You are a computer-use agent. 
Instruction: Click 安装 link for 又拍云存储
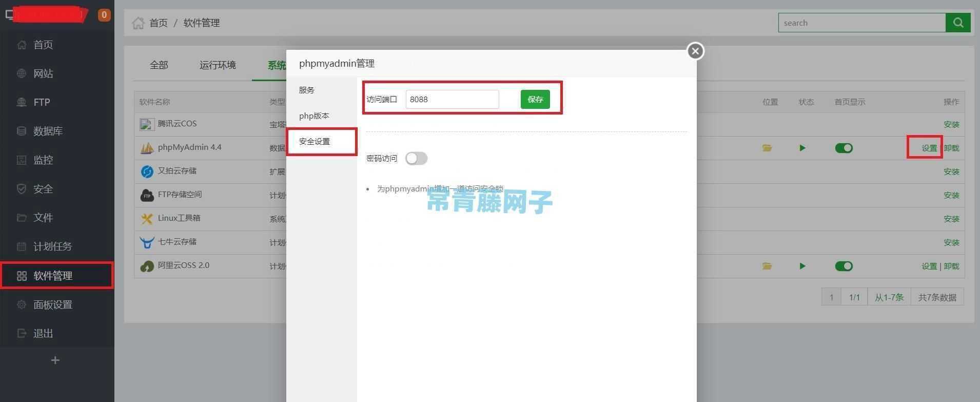[x=951, y=171]
